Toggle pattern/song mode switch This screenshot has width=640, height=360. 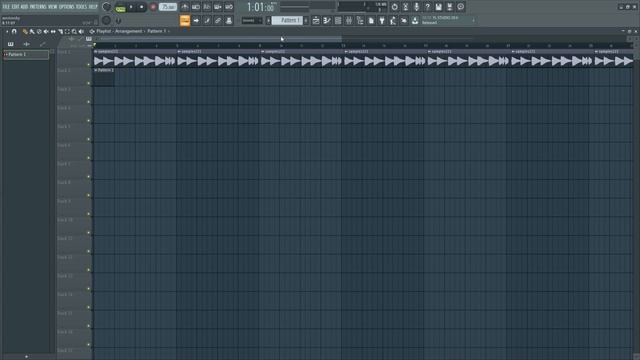pos(120,7)
